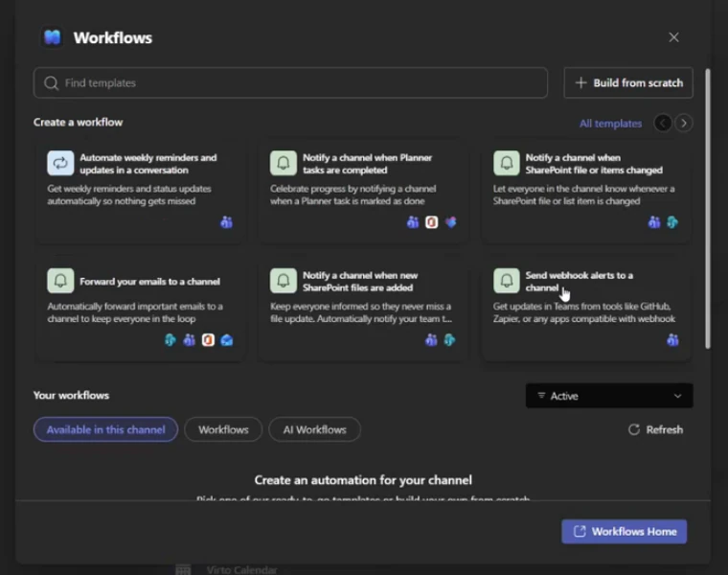Open Notify a channel when Planner tasks completed
The image size is (728, 575).
pos(364,192)
